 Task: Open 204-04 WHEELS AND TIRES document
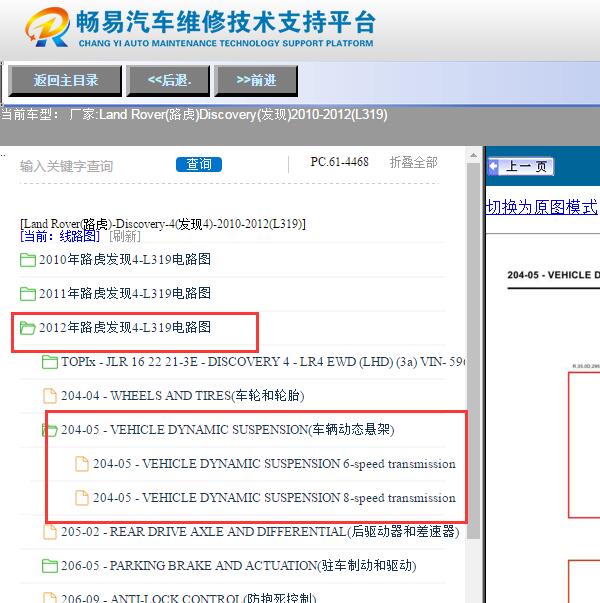(183, 396)
